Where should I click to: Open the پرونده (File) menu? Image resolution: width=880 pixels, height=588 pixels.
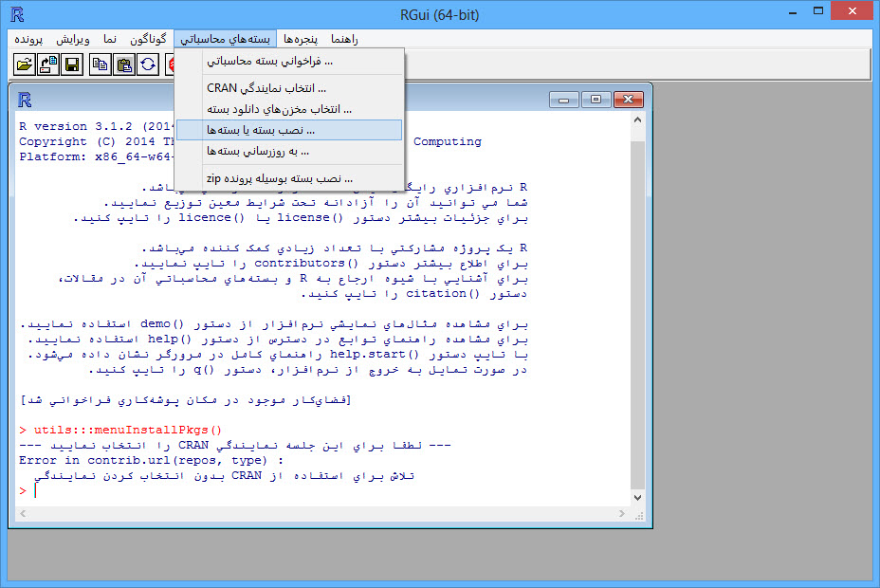pyautogui.click(x=28, y=39)
